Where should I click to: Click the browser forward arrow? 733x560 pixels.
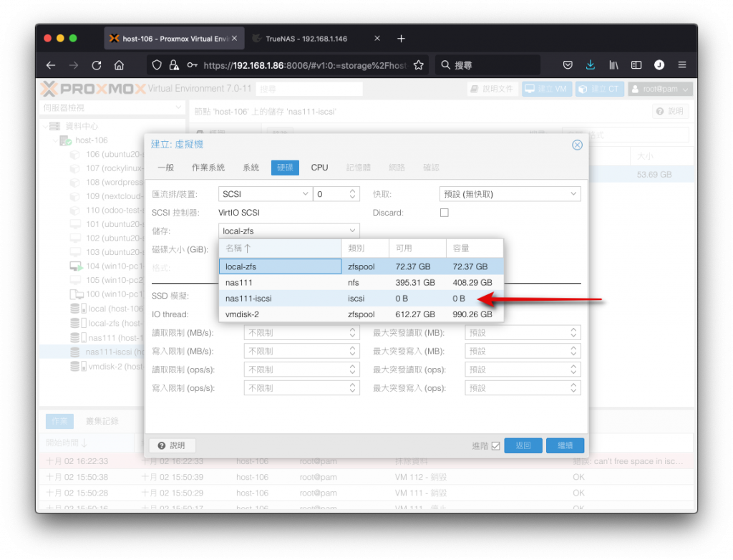(x=74, y=65)
